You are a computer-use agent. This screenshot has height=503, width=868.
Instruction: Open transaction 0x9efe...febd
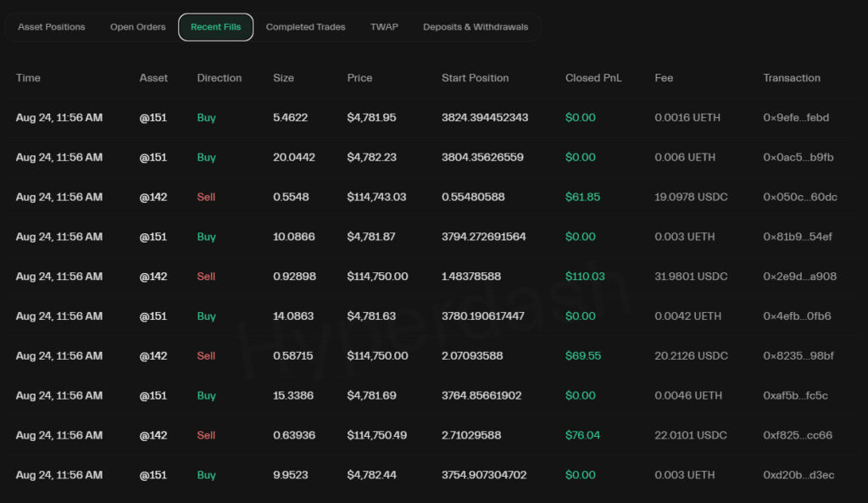click(790, 117)
